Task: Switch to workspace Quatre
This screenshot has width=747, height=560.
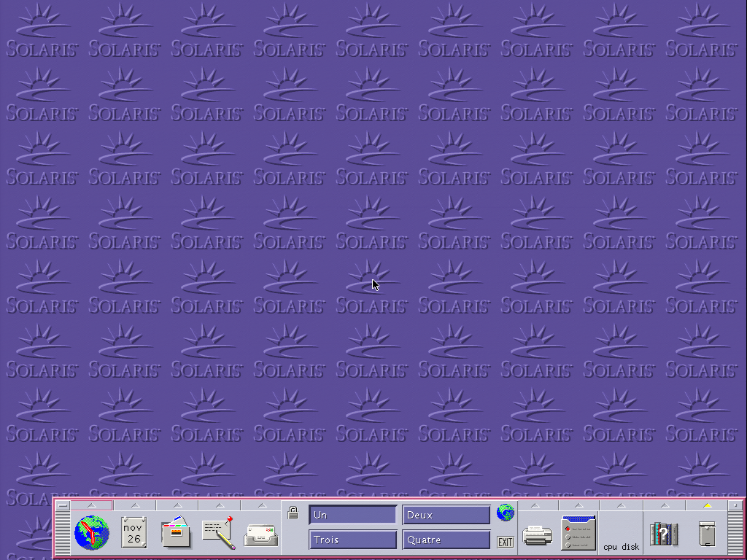Action: point(446,540)
